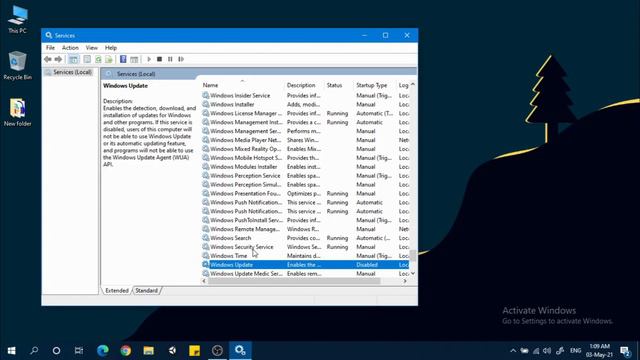Open the View menu

[91, 48]
